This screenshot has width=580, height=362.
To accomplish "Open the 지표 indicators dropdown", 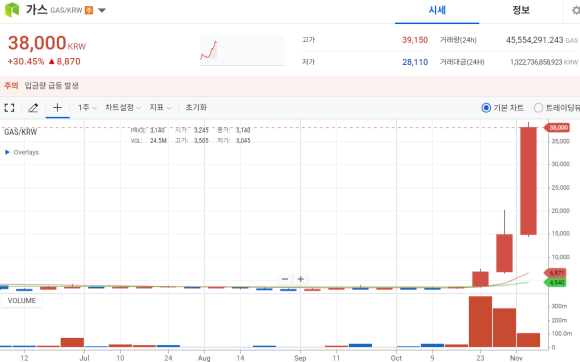I will (160, 108).
